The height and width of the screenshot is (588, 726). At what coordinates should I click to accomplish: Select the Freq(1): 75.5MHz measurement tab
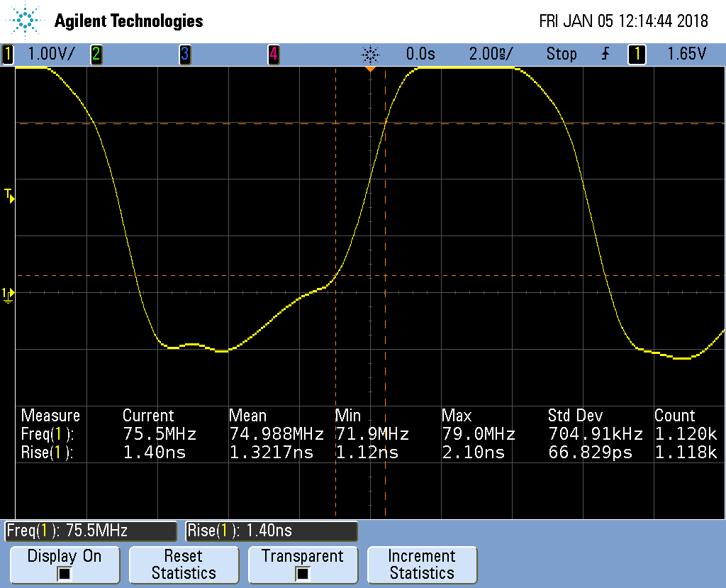[90, 531]
